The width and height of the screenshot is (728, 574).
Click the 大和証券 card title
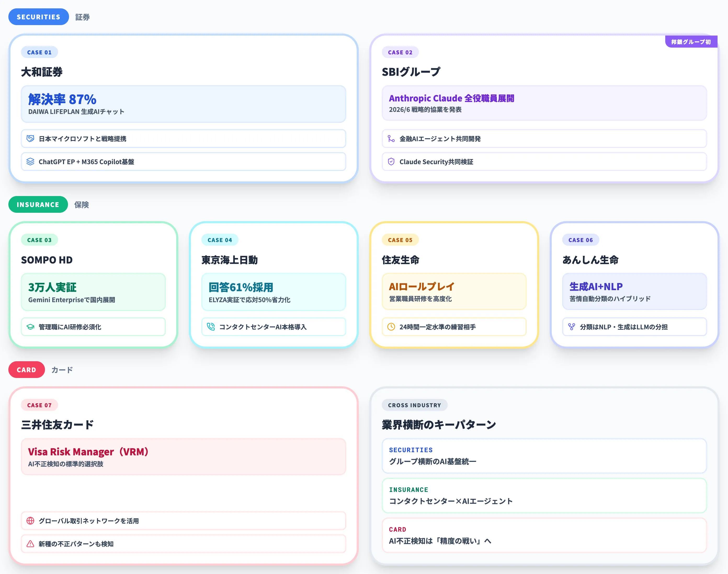click(x=42, y=72)
